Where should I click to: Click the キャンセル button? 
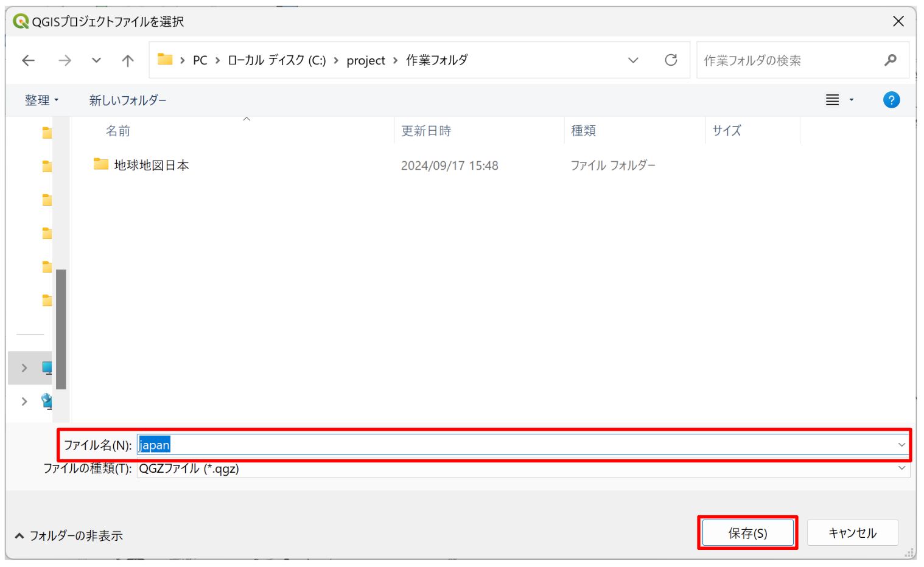click(x=852, y=533)
